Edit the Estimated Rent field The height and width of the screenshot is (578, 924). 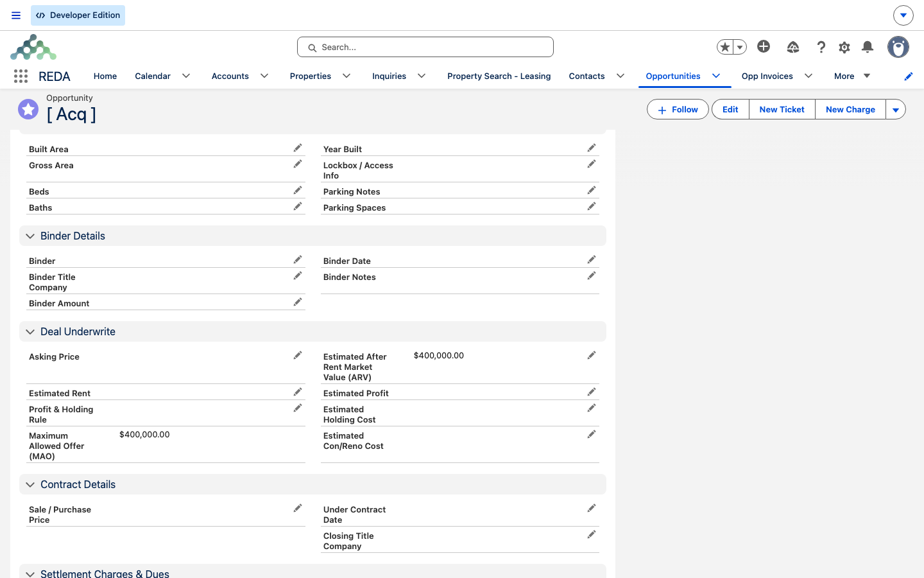[298, 392]
